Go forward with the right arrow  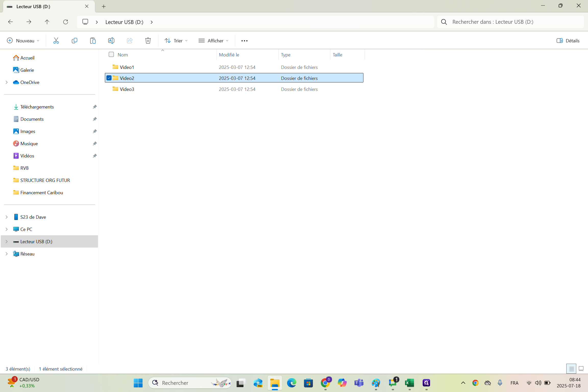(29, 22)
